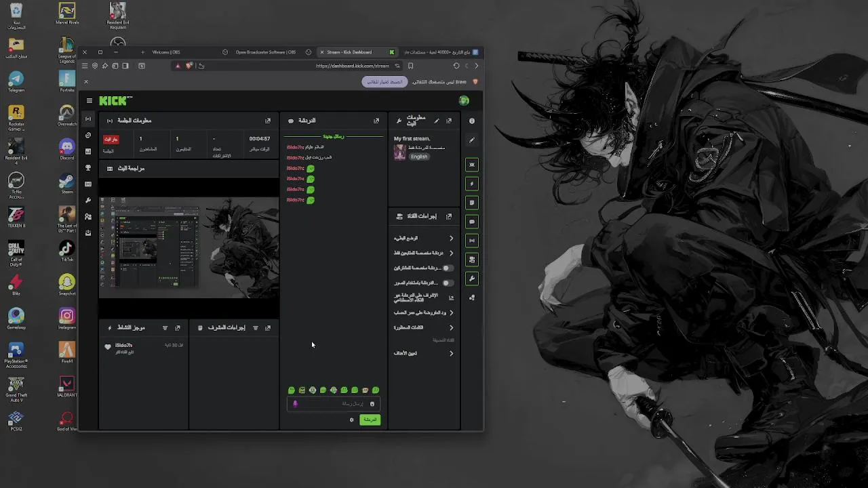This screenshot has width=868, height=488.
Task: Click the wrench widget in right sidebar
Action: (x=472, y=279)
